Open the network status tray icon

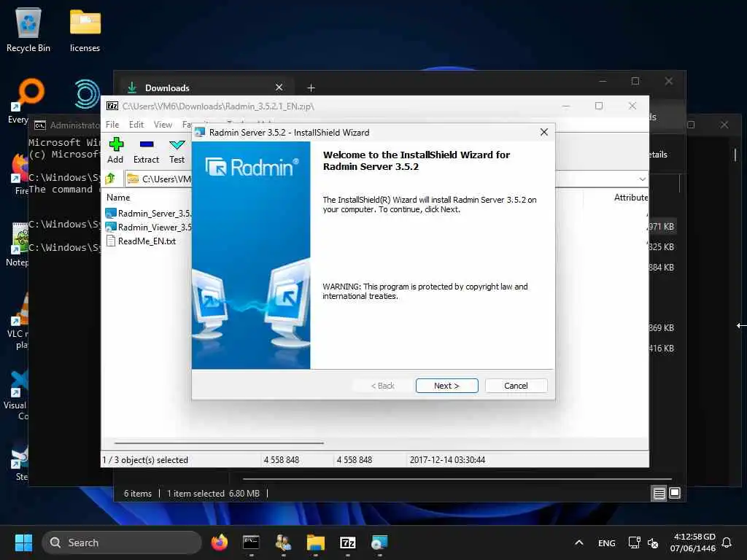coord(634,542)
